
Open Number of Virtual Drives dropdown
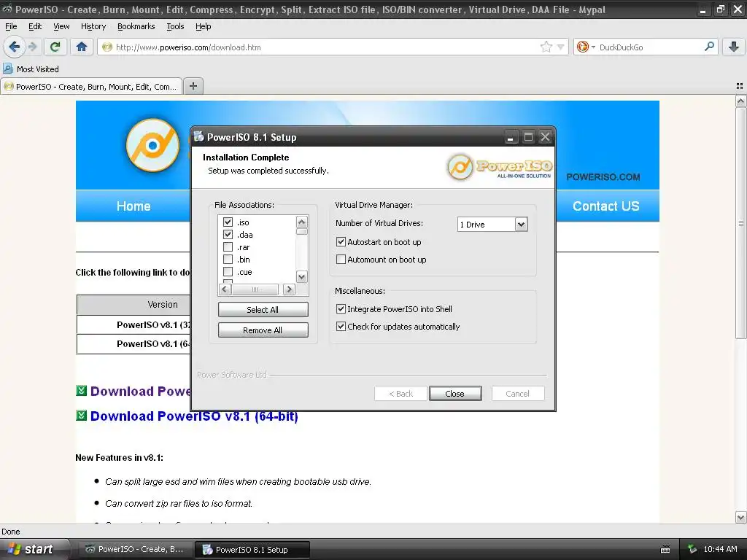point(521,225)
